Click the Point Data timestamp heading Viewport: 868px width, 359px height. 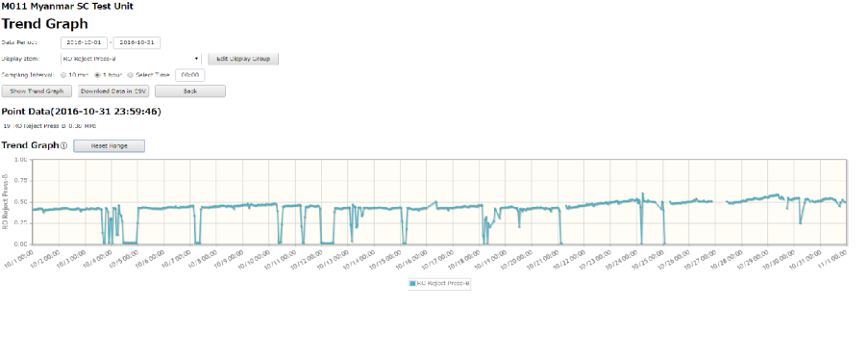(x=82, y=112)
